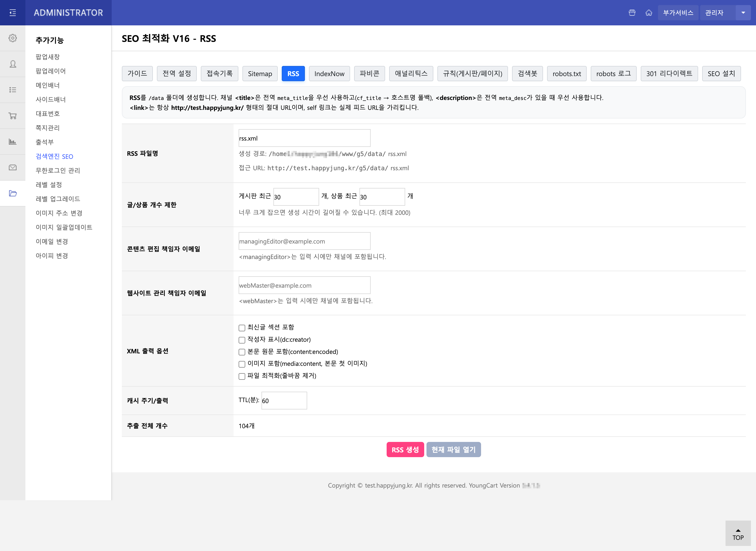Open the member user sidebar icon
This screenshot has width=756, height=551.
coord(13,64)
